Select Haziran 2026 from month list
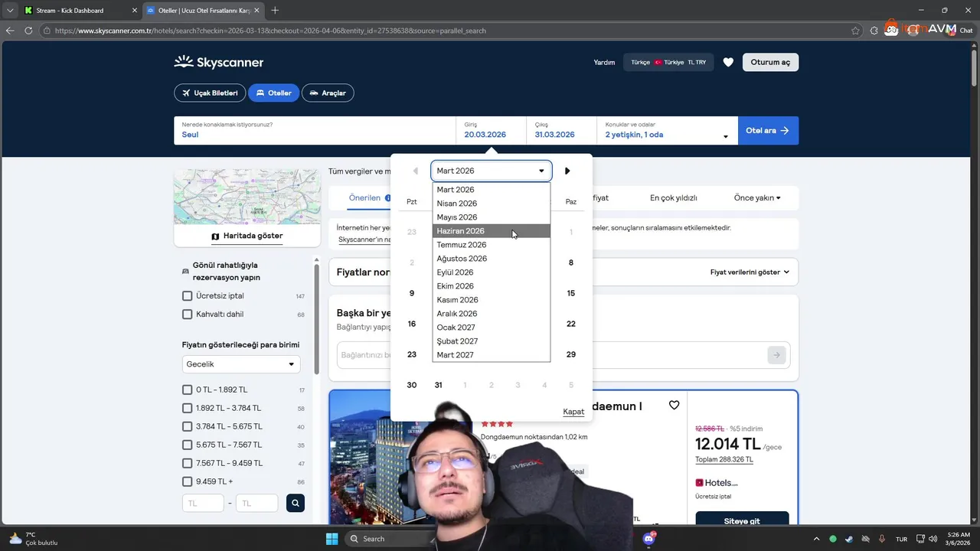The image size is (980, 551). pos(491,231)
